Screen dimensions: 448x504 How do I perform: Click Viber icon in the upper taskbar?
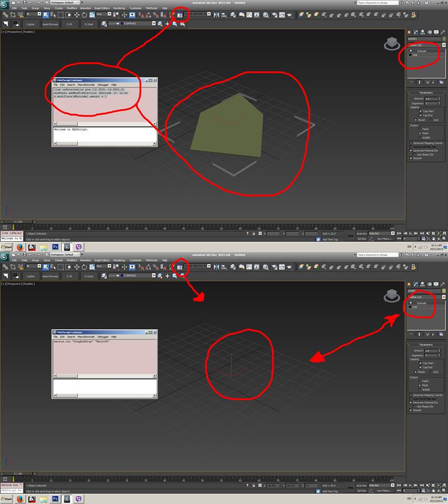[79, 247]
